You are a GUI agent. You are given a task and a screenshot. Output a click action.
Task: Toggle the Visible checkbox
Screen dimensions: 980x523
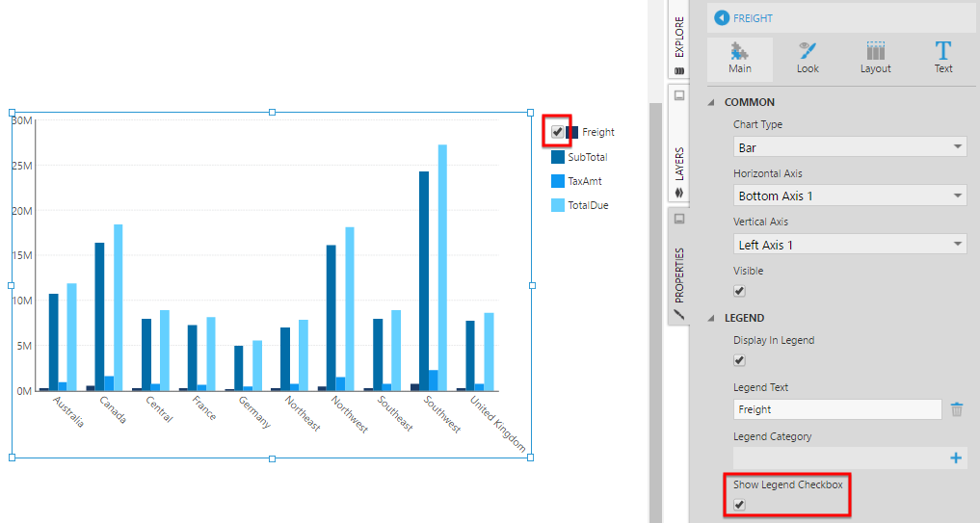[x=739, y=291]
